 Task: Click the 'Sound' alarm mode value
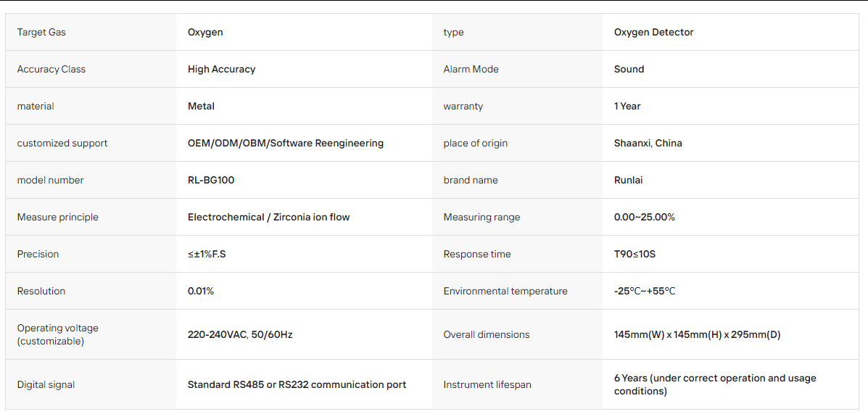click(x=629, y=69)
